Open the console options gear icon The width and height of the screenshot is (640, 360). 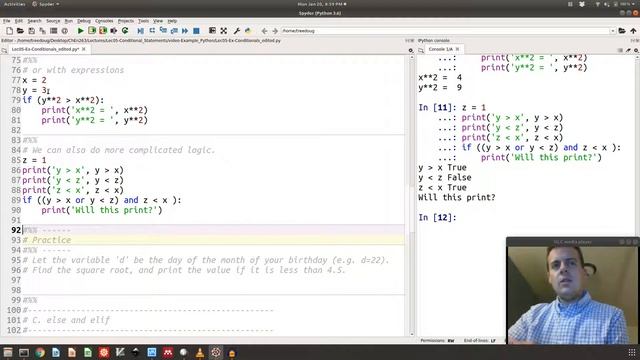[x=636, y=50]
